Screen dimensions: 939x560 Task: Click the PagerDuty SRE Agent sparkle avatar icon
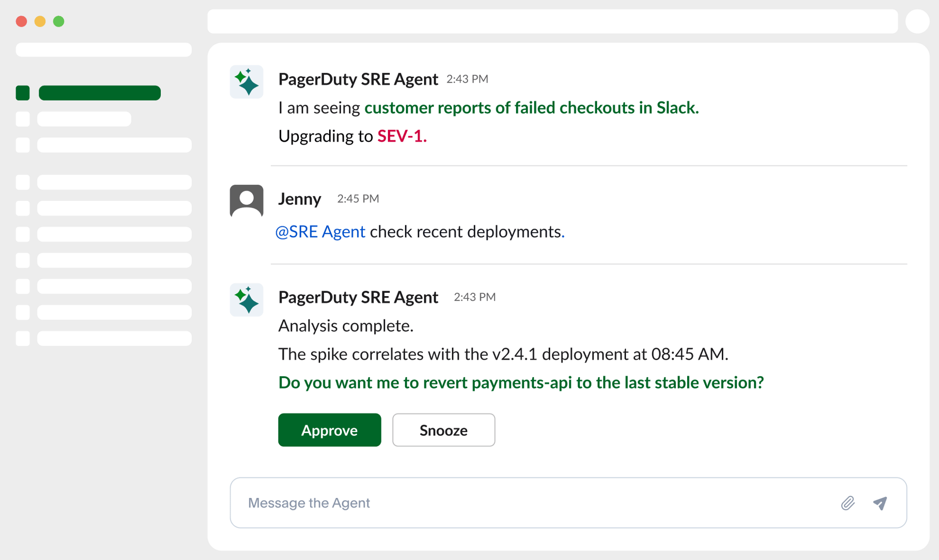coord(246,82)
